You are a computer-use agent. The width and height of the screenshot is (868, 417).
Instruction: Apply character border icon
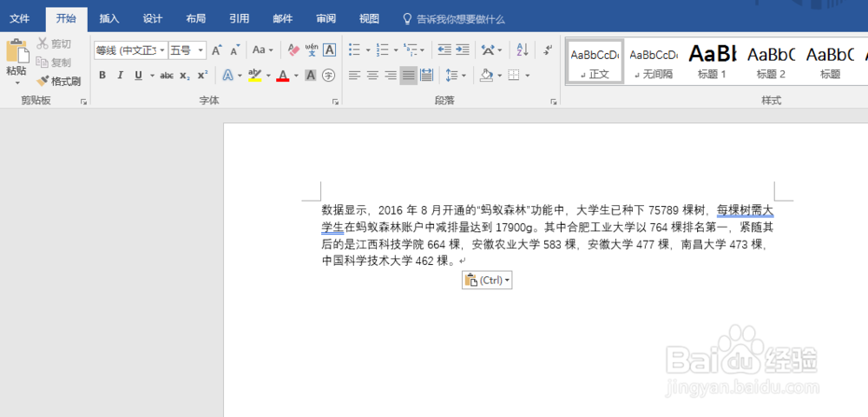pyautogui.click(x=329, y=50)
